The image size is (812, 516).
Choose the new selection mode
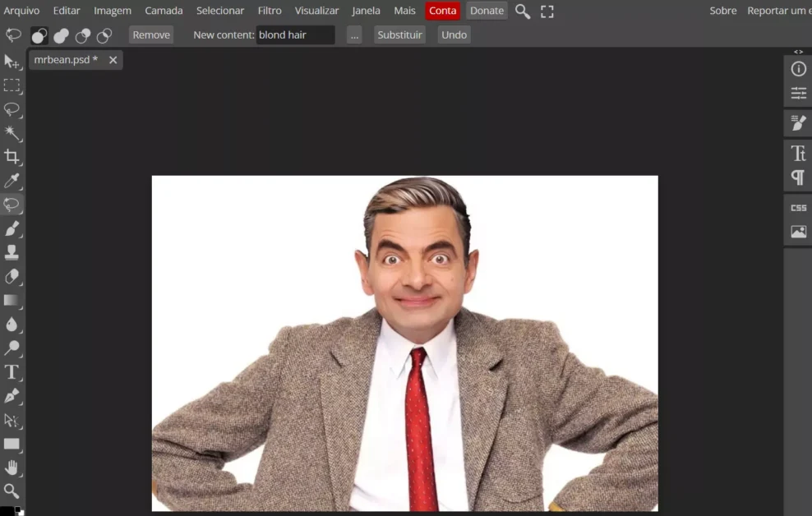tap(39, 35)
